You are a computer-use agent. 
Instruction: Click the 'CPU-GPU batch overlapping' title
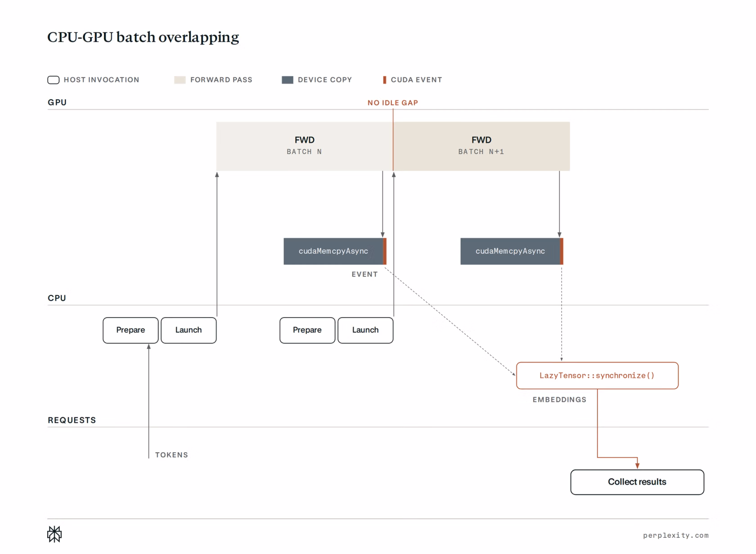[143, 37]
